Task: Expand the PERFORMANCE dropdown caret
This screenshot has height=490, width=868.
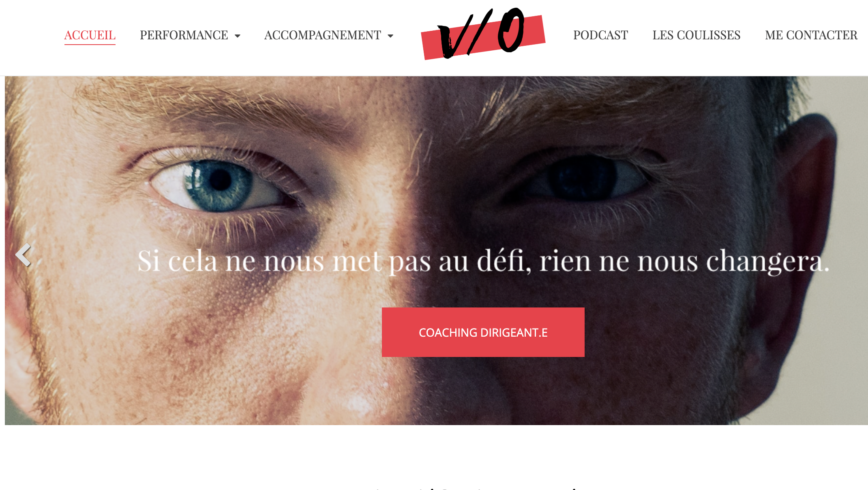Action: (x=238, y=36)
